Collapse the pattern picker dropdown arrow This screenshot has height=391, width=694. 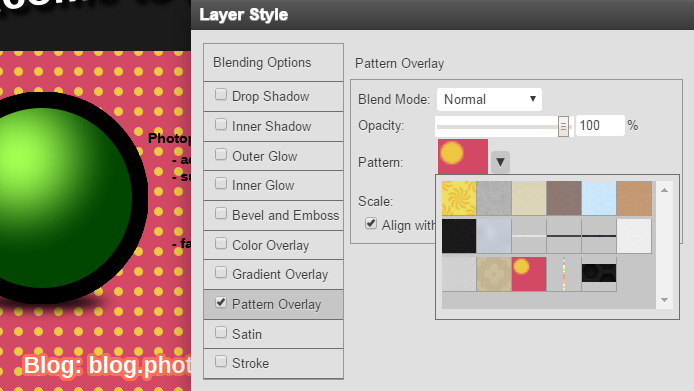click(x=500, y=162)
